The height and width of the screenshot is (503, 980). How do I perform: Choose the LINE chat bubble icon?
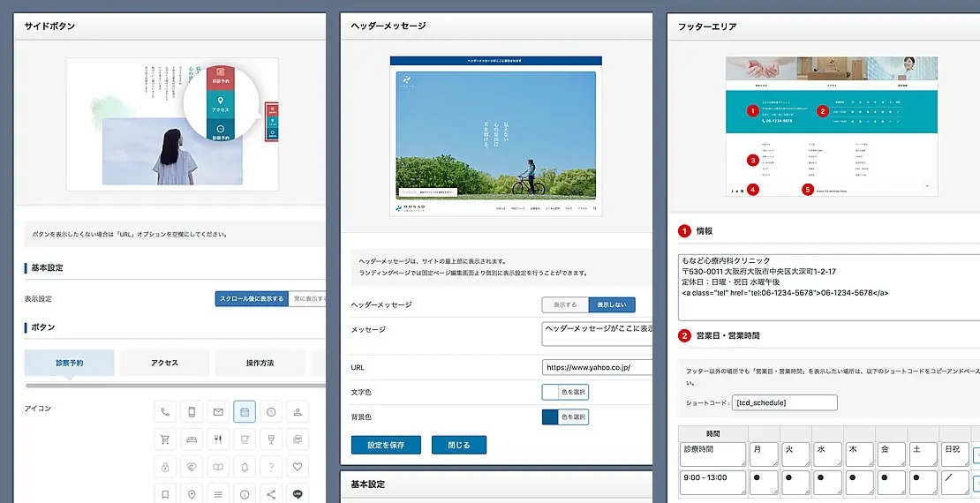[298, 494]
